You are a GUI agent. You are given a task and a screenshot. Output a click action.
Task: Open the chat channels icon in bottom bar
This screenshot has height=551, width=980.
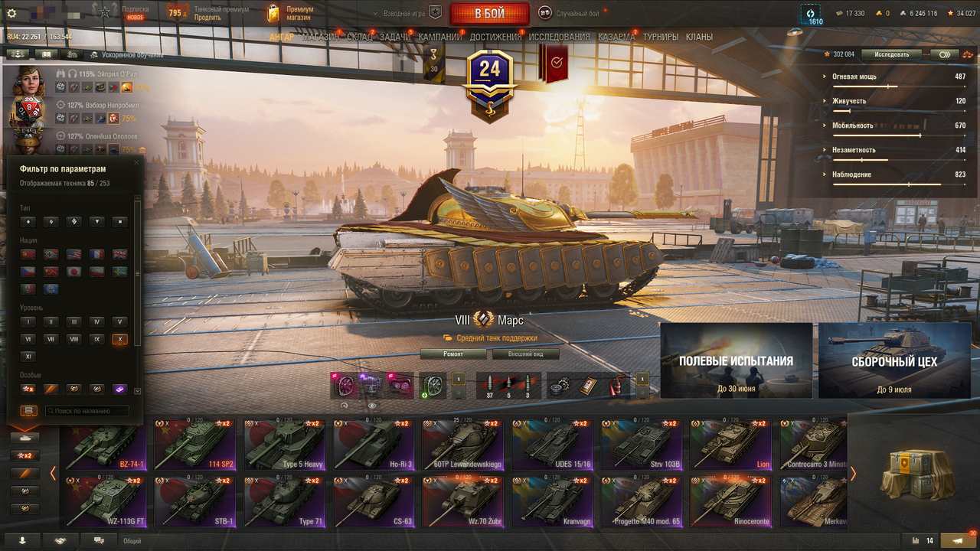(99, 540)
